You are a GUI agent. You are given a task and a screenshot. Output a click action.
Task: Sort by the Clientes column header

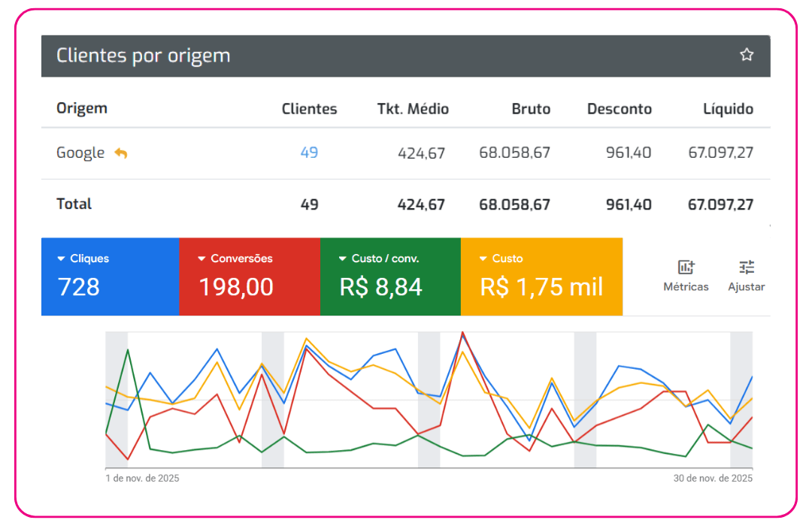(309, 109)
